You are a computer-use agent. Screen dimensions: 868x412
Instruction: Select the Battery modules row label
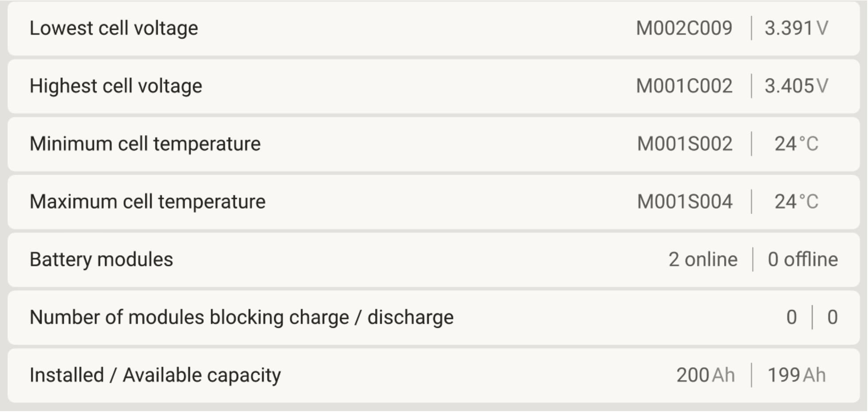pos(101,260)
